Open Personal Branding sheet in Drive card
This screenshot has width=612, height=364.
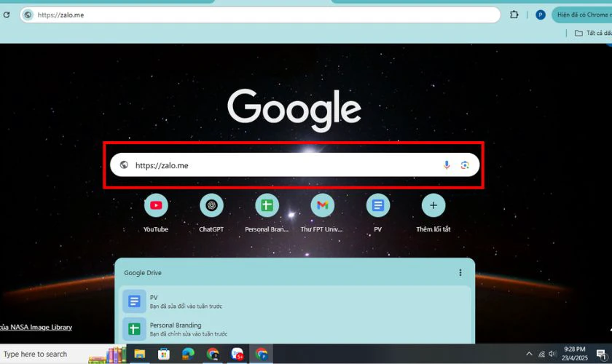(295, 329)
